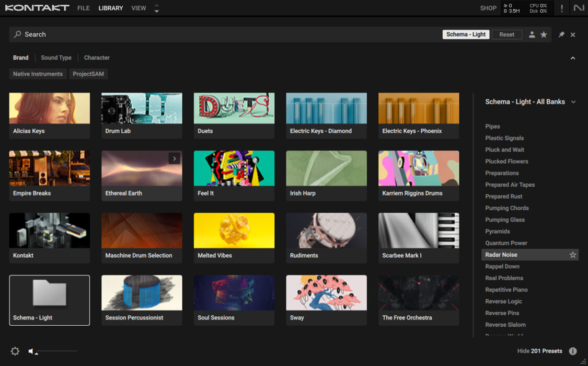Click the NI logo in the top right
Screen dimensions: 588x366
click(579, 8)
